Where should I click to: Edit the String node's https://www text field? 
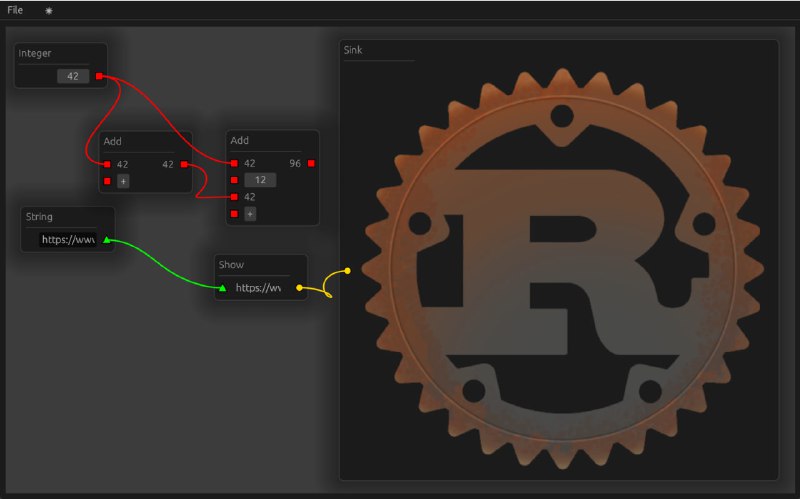point(68,239)
